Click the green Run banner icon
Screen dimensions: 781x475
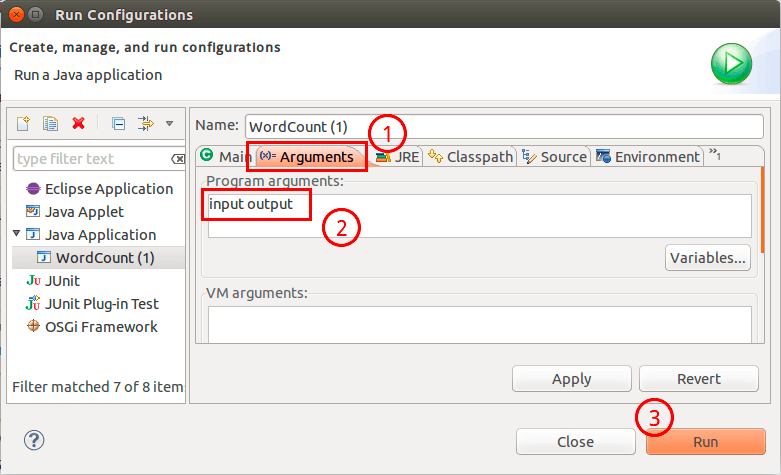(731, 64)
